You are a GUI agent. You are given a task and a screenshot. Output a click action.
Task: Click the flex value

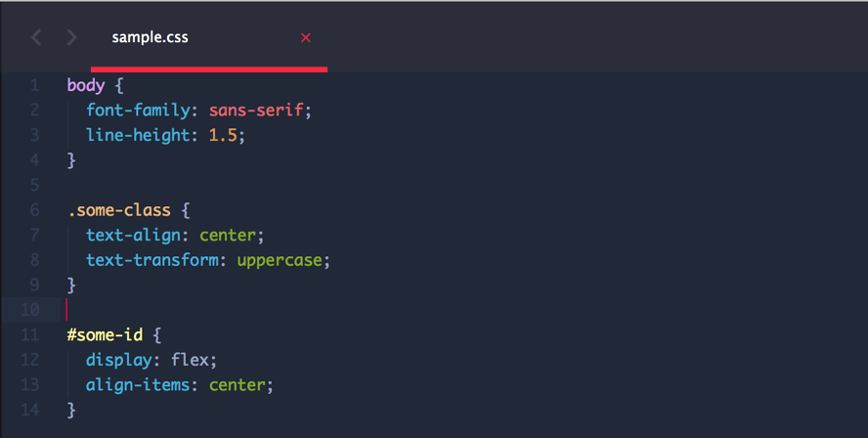[x=190, y=360]
